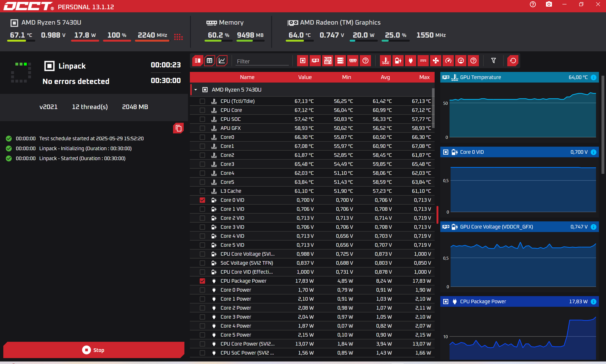Click the Memory 60.2 % usage bar

pyautogui.click(x=218, y=41)
